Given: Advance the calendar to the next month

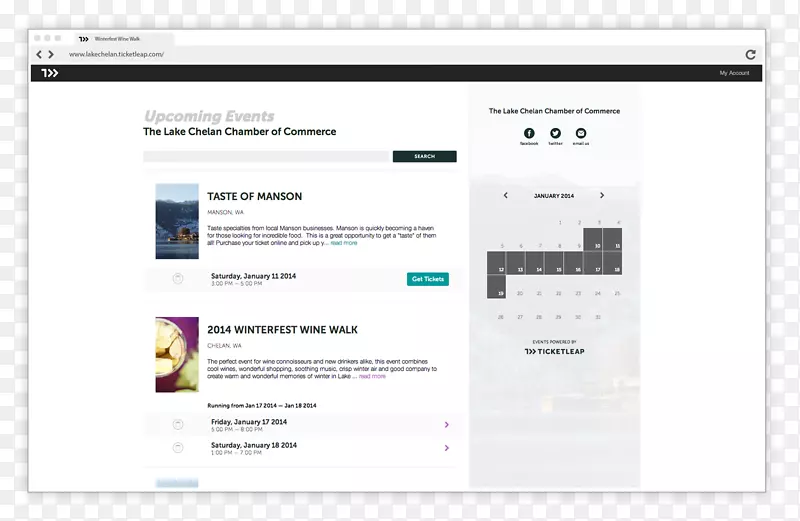Looking at the screenshot, I should (602, 196).
